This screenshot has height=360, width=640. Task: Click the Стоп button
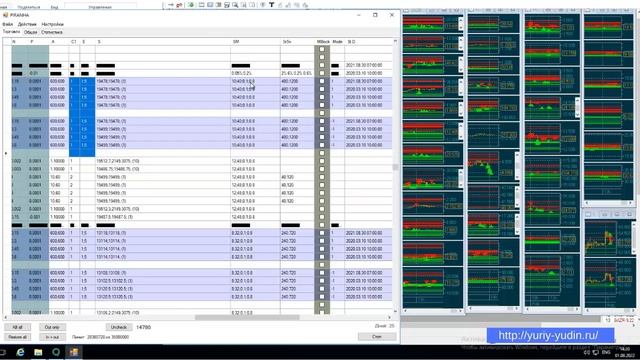[377, 337]
